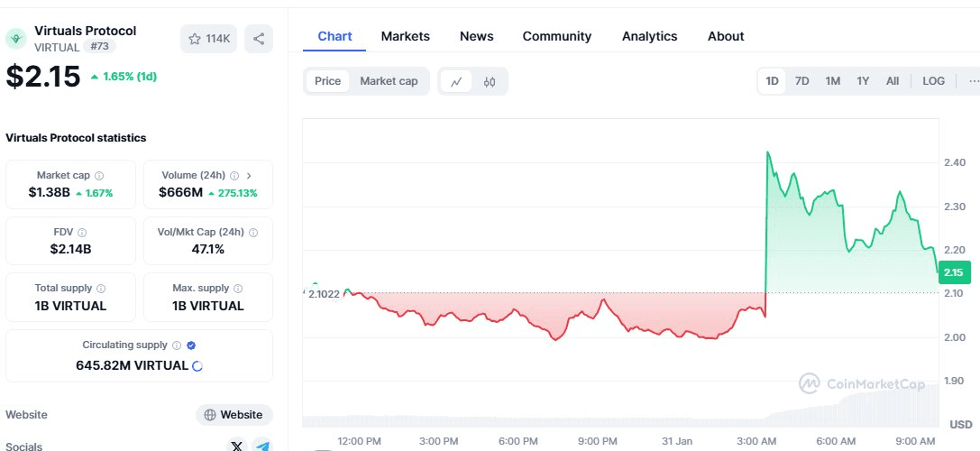Click the Virtuals Protocol coin logo
The image size is (980, 451).
coord(15,38)
